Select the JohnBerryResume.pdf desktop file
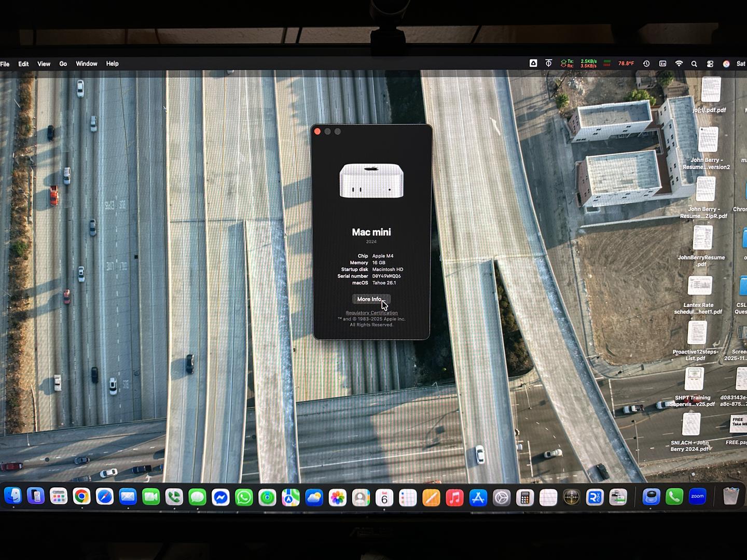This screenshot has width=747, height=560. pos(702,246)
